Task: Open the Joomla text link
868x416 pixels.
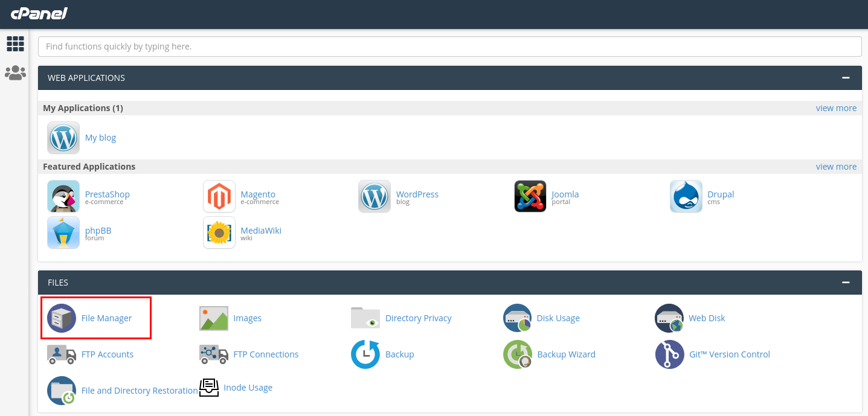Action: coord(565,194)
